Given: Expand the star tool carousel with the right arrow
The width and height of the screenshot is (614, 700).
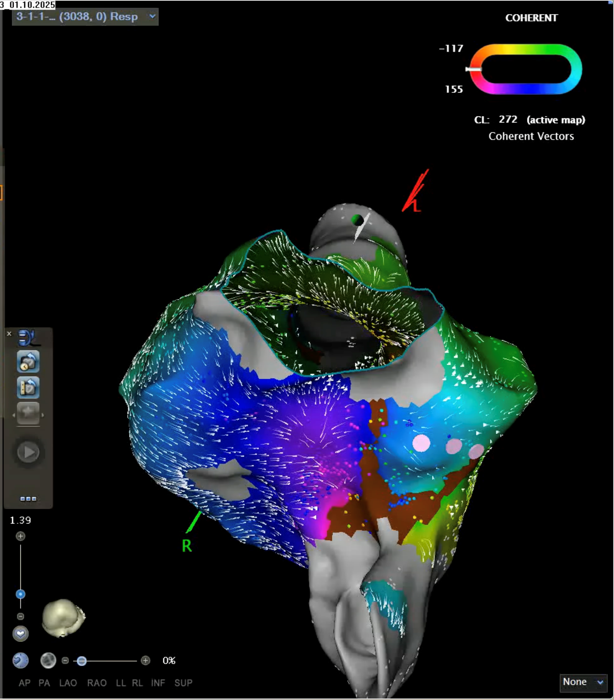Looking at the screenshot, I should (x=43, y=415).
